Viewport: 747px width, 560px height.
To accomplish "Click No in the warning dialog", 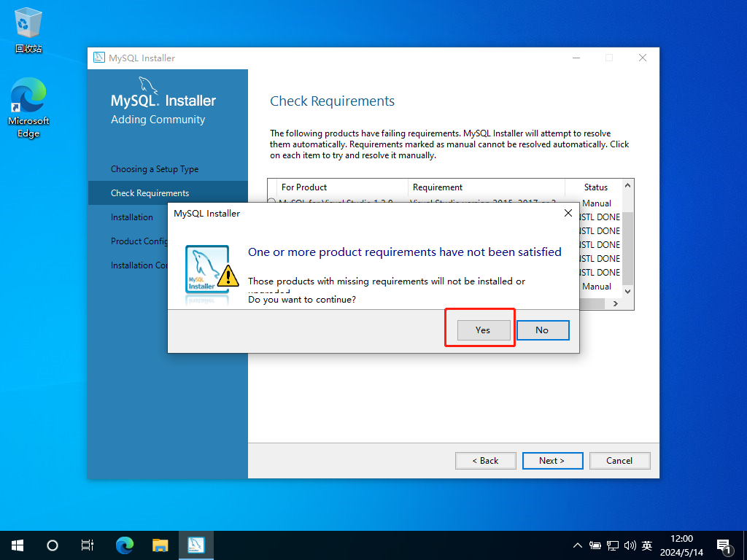I will pyautogui.click(x=543, y=330).
